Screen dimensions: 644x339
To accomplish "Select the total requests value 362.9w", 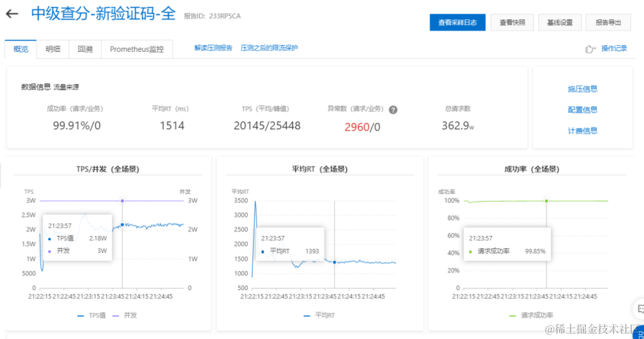I will 457,126.
